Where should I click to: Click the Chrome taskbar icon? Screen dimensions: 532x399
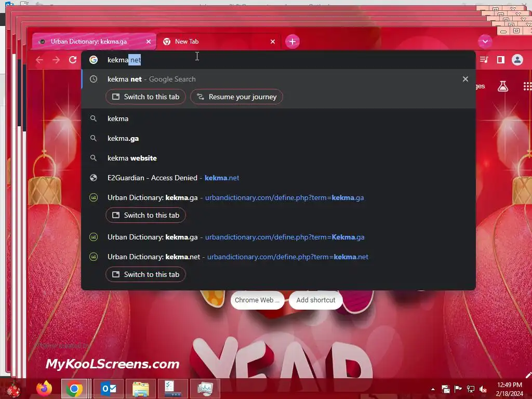coord(74,389)
